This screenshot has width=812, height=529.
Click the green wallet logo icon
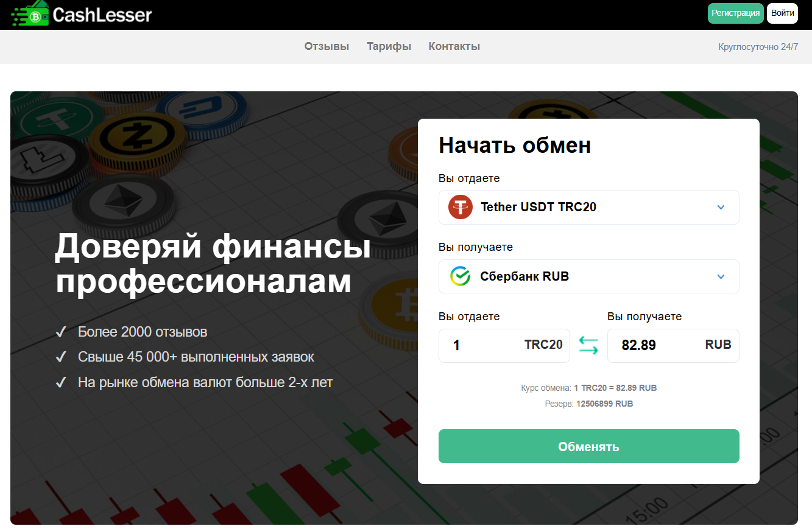[30, 15]
